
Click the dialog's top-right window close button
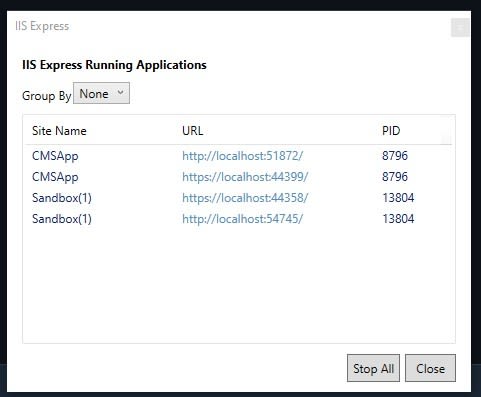coord(460,27)
